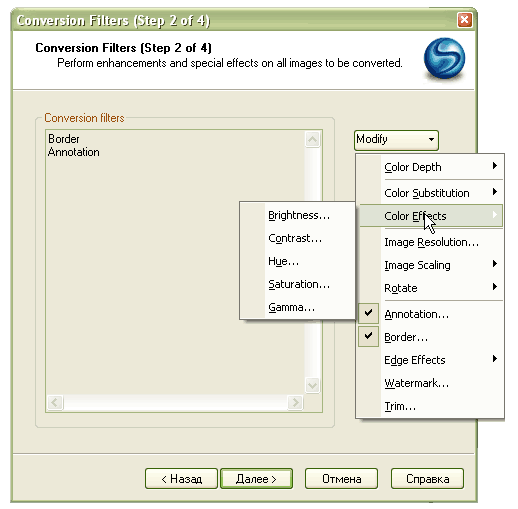This screenshot has height=509, width=518.
Task: Click the horizontal scroll right arrow
Action: tap(295, 402)
